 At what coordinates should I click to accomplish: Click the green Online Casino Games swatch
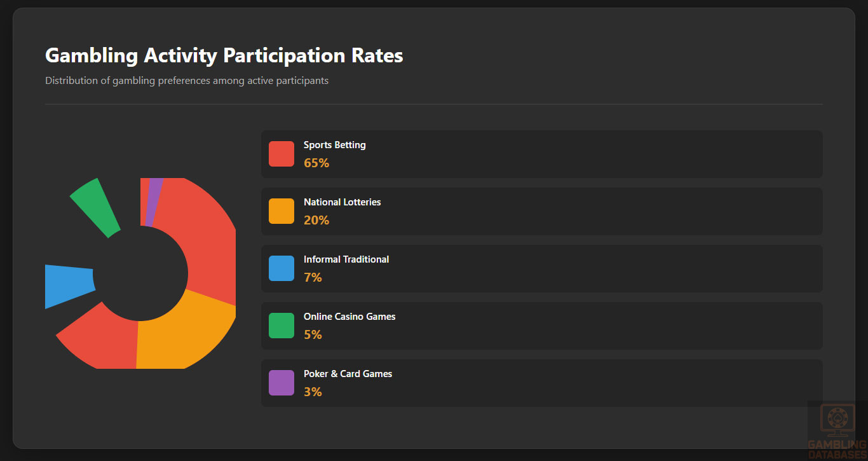coord(281,326)
